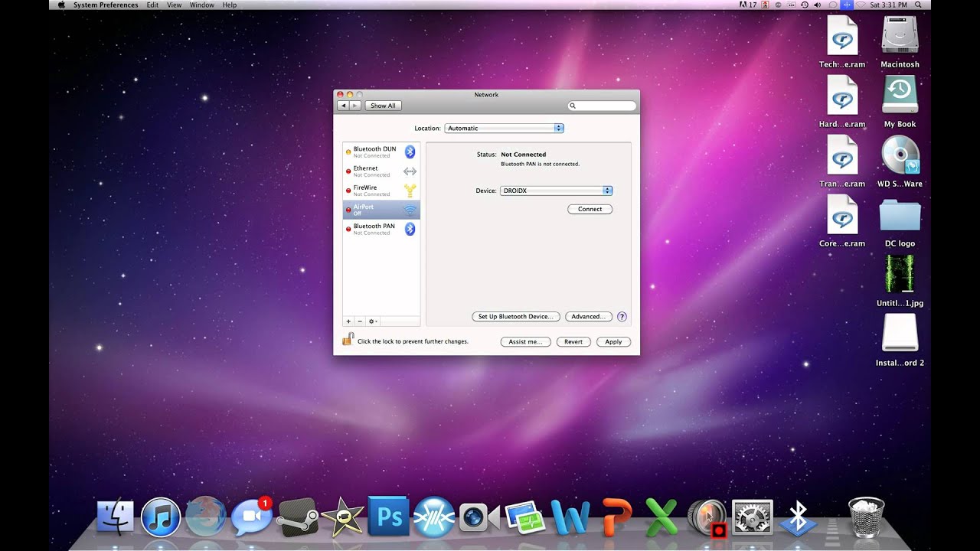Viewport: 980px width, 551px height.
Task: Select Ethernet in services list
Action: click(x=381, y=171)
